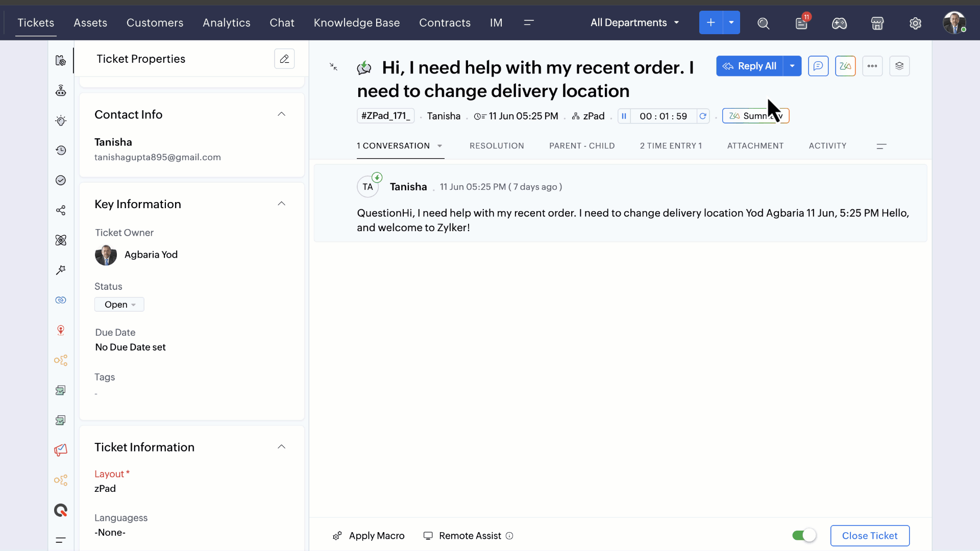This screenshot has height=551, width=980.
Task: Switch to the Resolution tab
Action: tap(497, 146)
